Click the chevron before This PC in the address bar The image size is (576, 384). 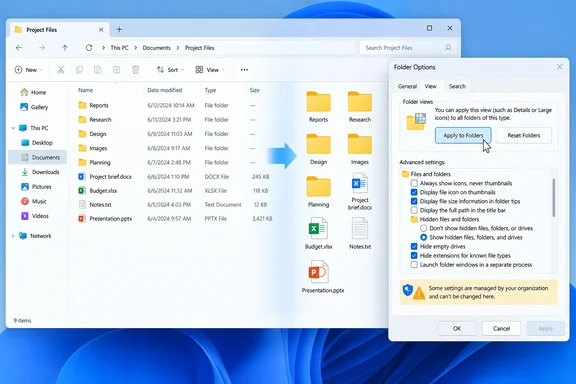click(x=104, y=48)
